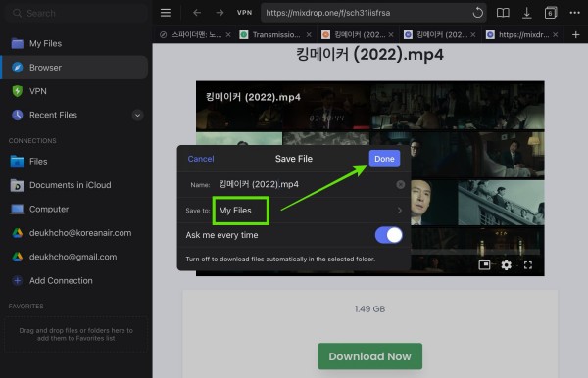The height and width of the screenshot is (378, 588).
Task: Confirm Save File with Done
Action: 384,159
